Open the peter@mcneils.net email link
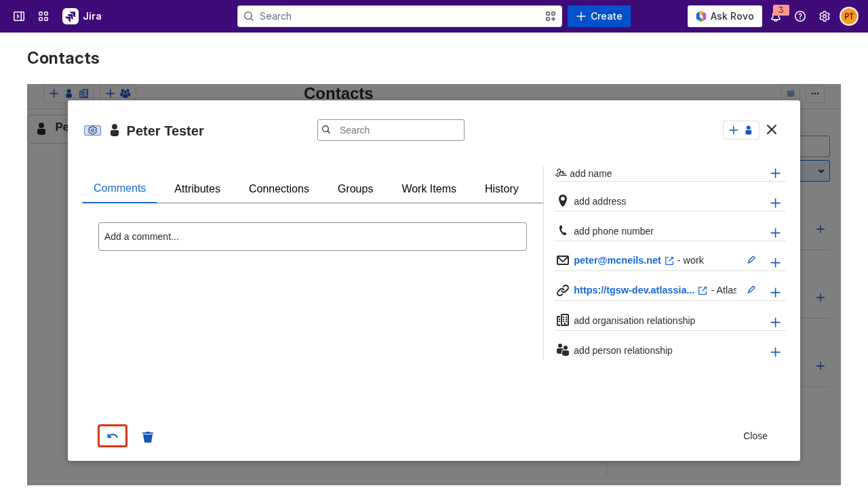This screenshot has height=488, width=868. tap(617, 260)
